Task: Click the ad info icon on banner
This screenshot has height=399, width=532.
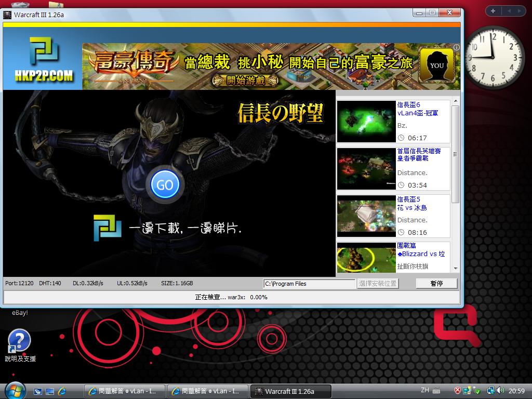Action: point(456,47)
